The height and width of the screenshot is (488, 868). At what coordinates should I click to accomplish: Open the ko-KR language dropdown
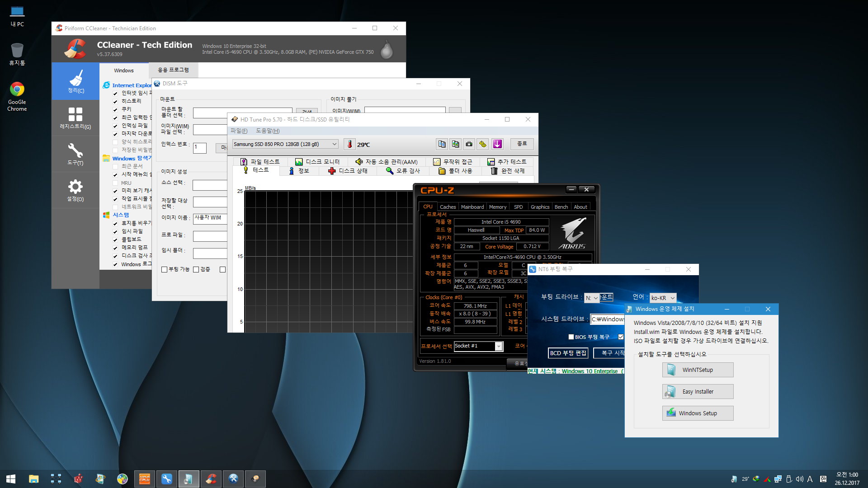[x=663, y=298]
